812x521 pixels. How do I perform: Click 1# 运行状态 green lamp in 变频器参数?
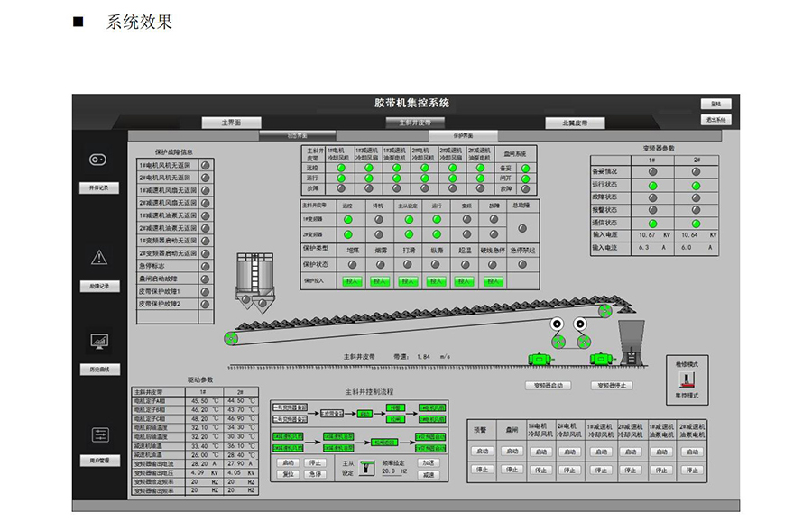(652, 185)
